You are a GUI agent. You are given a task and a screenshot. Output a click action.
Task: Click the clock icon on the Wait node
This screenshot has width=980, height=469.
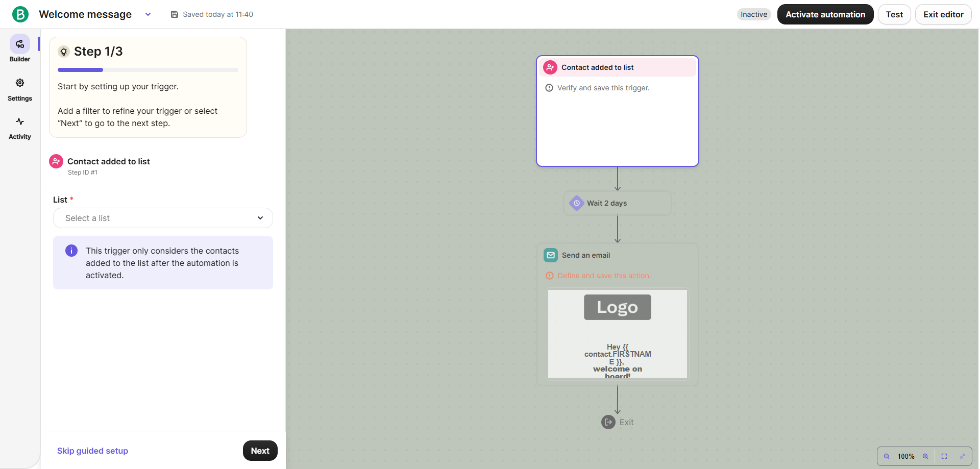[577, 203]
